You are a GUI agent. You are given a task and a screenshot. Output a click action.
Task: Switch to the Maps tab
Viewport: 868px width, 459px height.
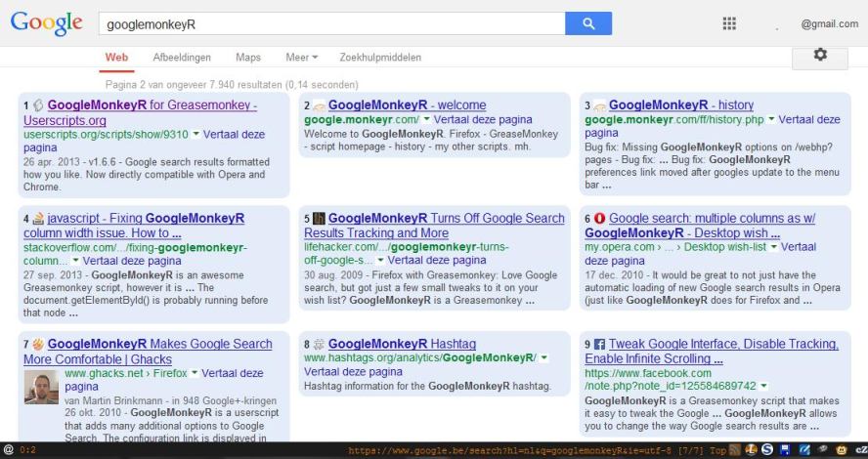point(248,57)
